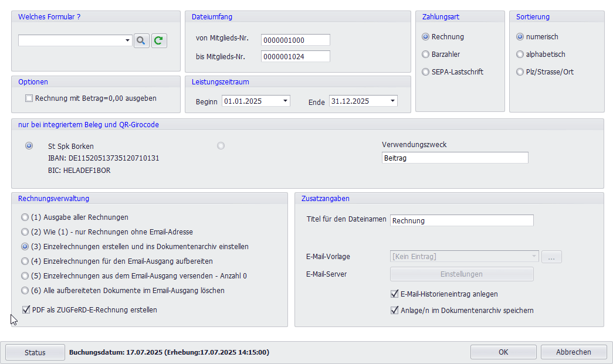613x364 pixels.
Task: Click the Status button
Action: click(x=35, y=352)
